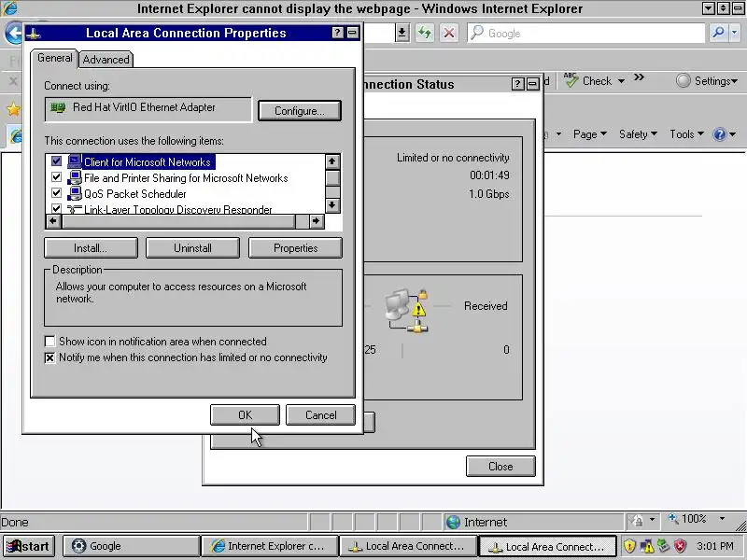
Task: Click the items list scroll up arrow
Action: [332, 161]
